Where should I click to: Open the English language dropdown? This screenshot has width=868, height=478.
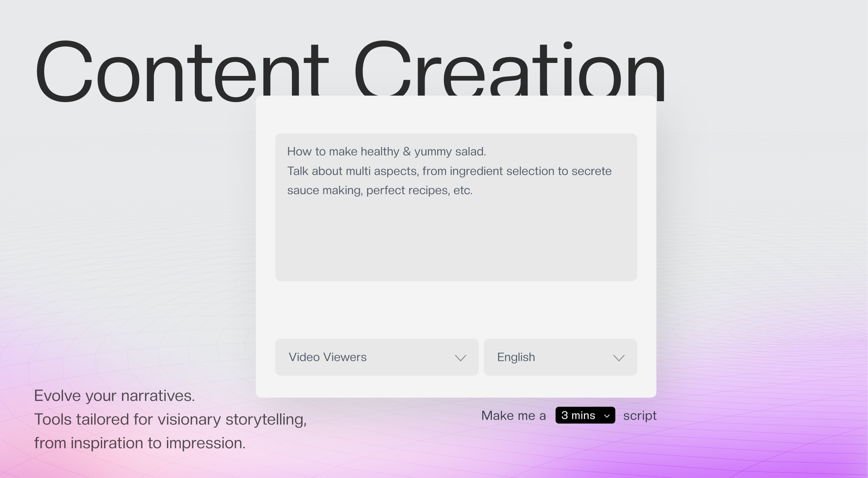point(560,357)
